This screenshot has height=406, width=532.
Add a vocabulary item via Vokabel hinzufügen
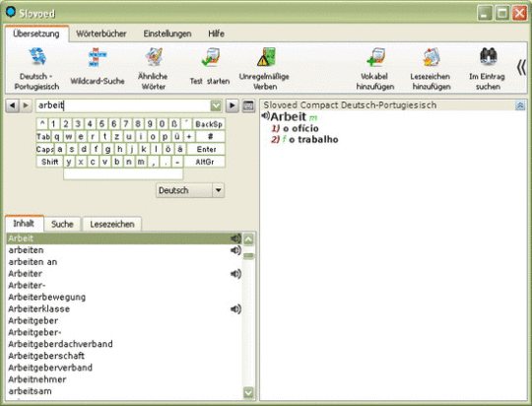[x=375, y=69]
